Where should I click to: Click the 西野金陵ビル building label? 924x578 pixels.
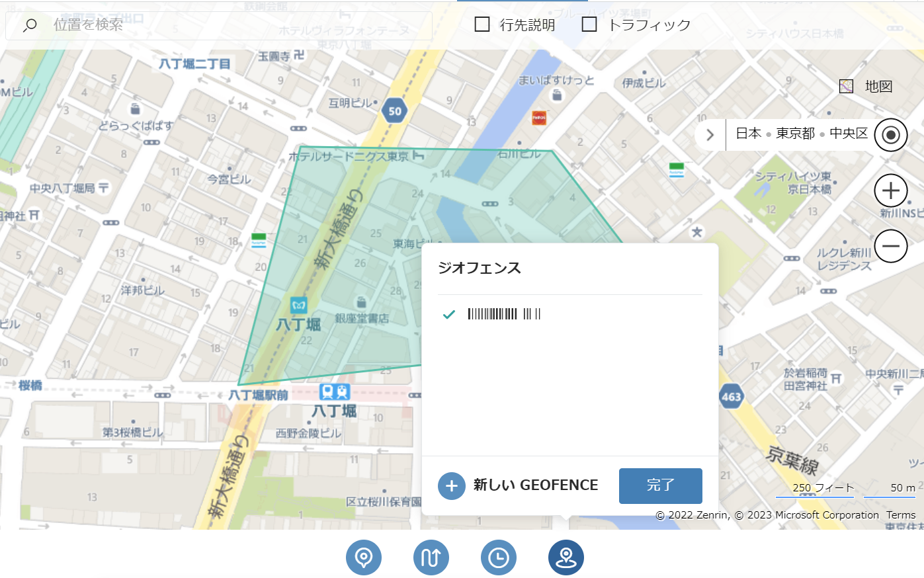(x=309, y=433)
